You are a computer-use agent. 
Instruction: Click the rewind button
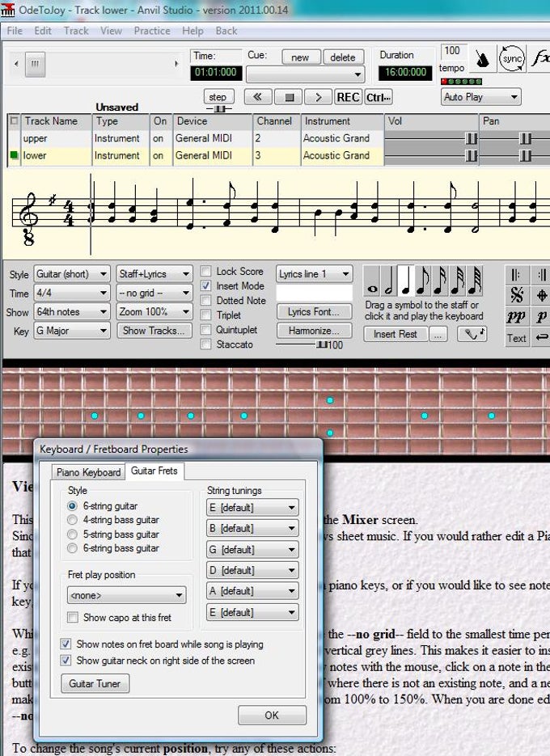point(258,97)
